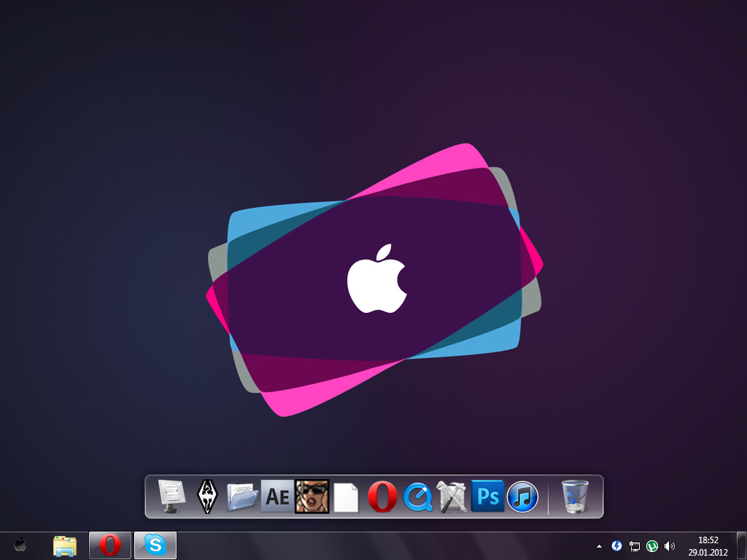747x560 pixels.
Task: Switch to Opera in the taskbar
Action: [110, 545]
